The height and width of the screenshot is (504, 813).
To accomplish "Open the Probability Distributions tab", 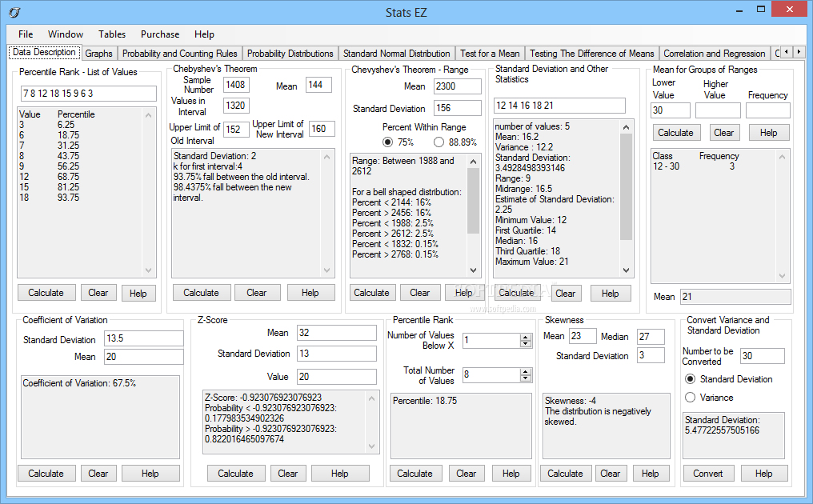I will [290, 54].
